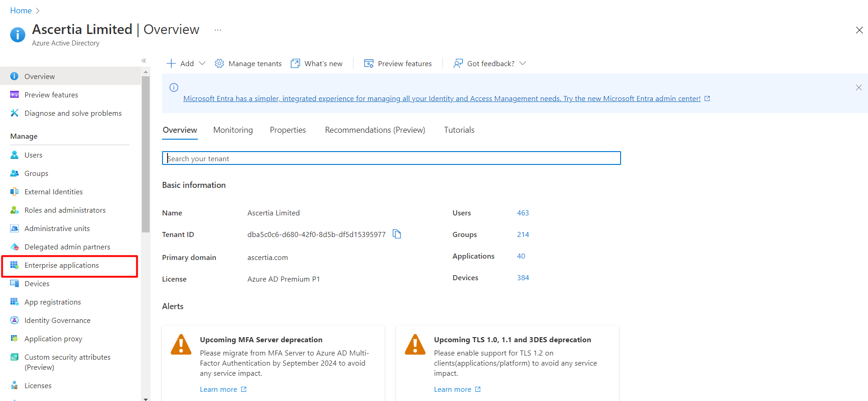Viewport: 868px width, 401px height.
Task: Click the Applications count 40
Action: (x=521, y=256)
